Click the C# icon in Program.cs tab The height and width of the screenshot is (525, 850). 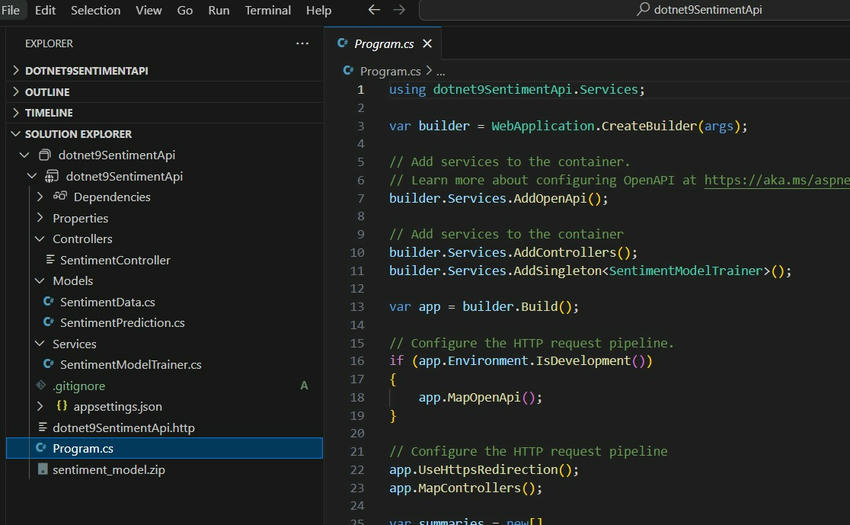[342, 43]
